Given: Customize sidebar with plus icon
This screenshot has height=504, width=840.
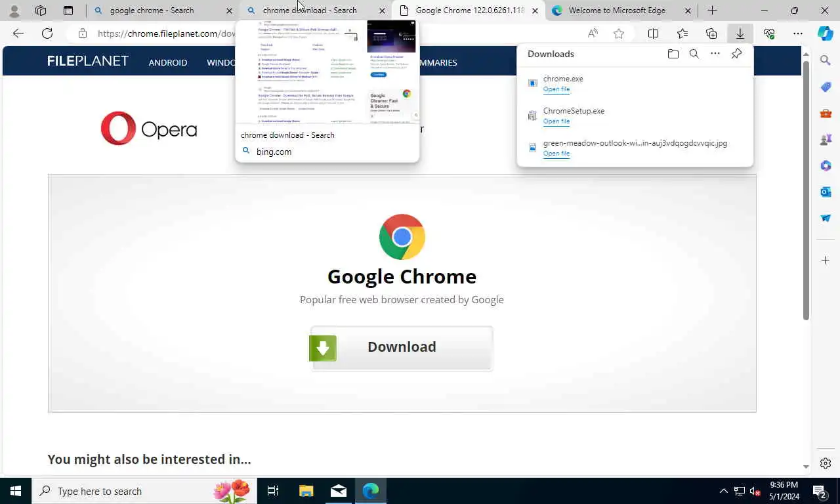Looking at the screenshot, I should tap(826, 261).
